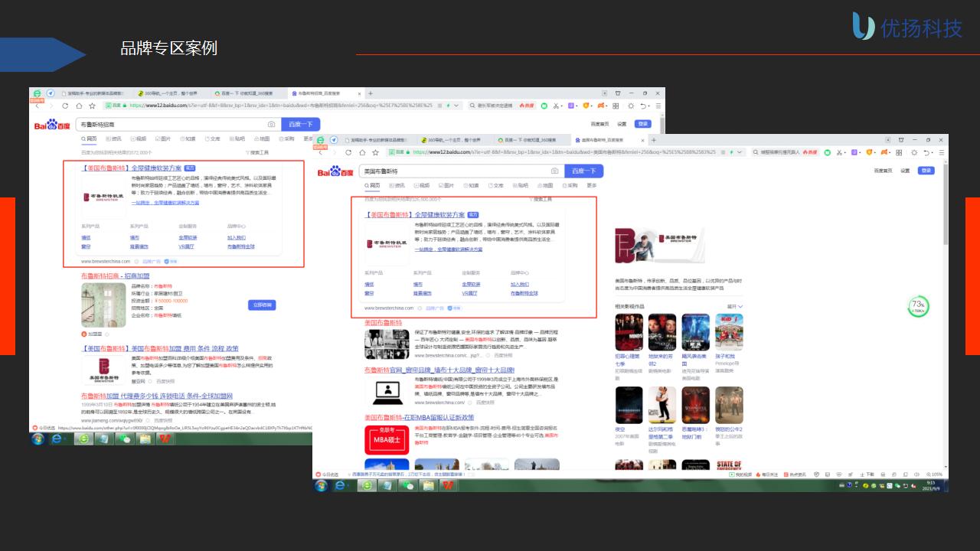The height and width of the screenshot is (551, 980).
Task: Open WeChat from the front window's taskbar
Action: point(407,486)
